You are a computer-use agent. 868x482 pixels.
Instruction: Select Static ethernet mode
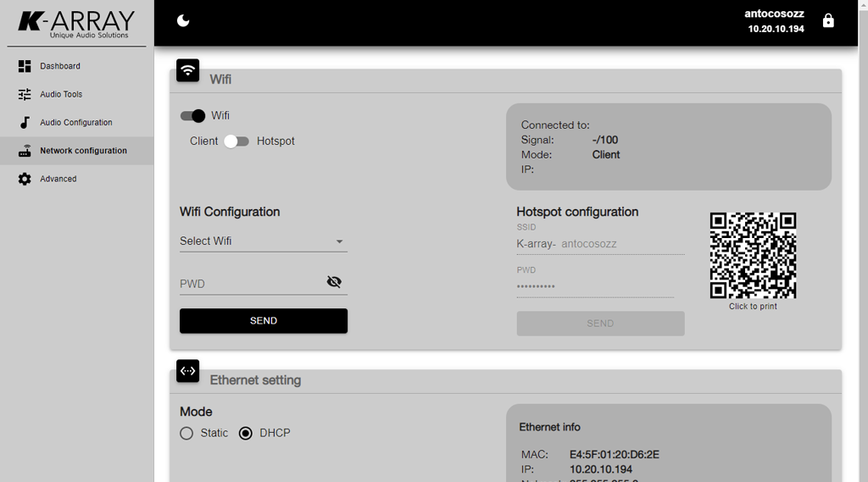[x=186, y=433]
